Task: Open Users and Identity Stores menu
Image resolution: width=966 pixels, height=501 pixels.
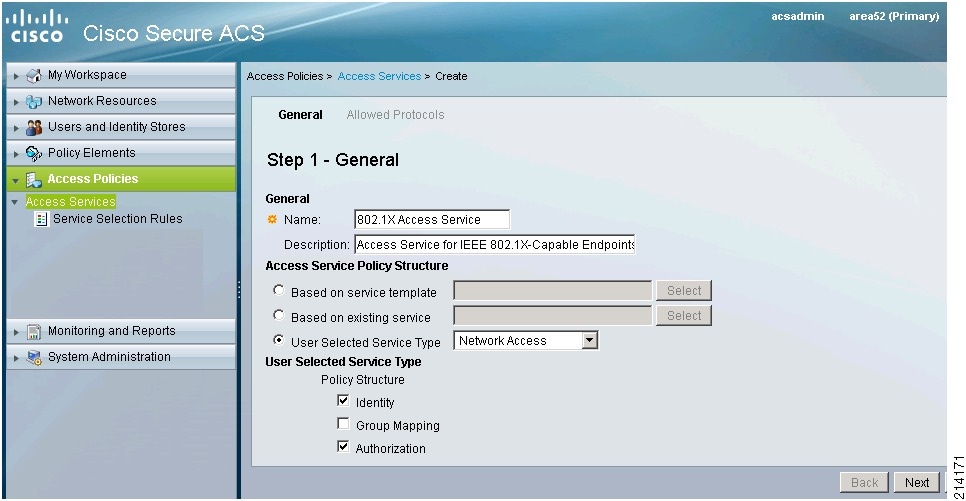Action: click(121, 127)
